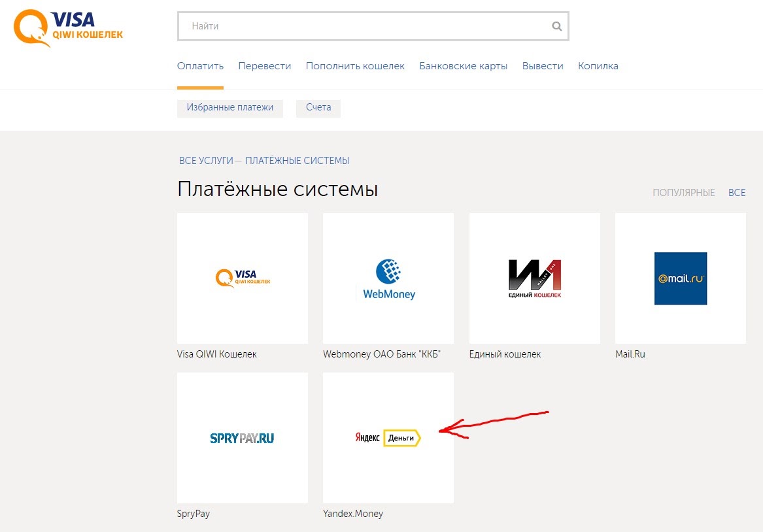Select the Visa QIWI Кошелек tile
Image resolution: width=763 pixels, height=532 pixels.
pos(243,278)
